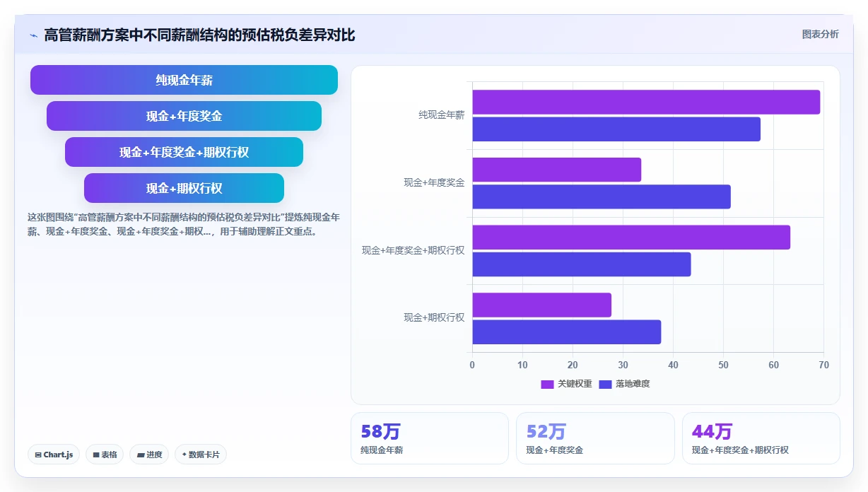
Task: Click the blue bar for 现金+期权行权
Action: click(x=566, y=332)
